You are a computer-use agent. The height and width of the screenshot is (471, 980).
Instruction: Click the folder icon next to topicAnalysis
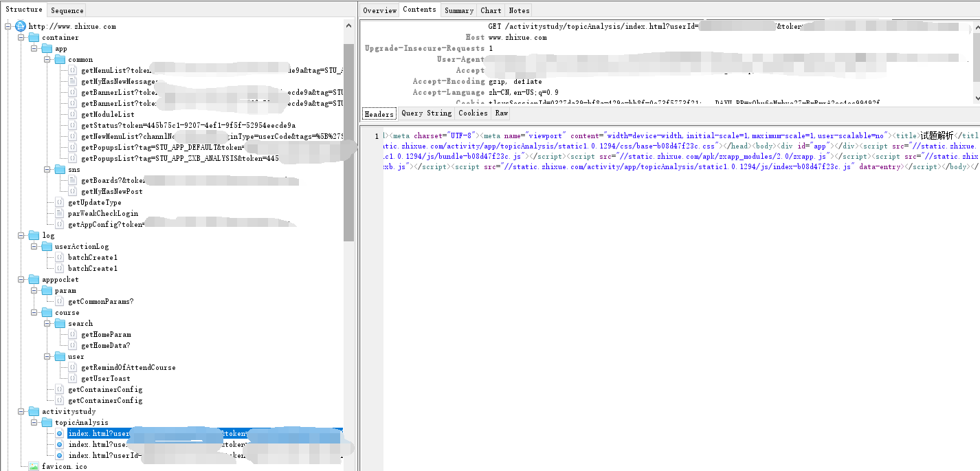(47, 422)
